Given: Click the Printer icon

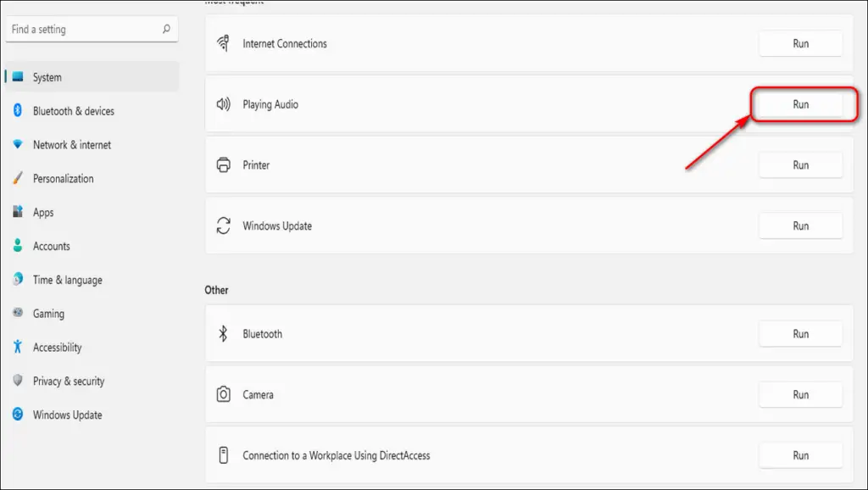Looking at the screenshot, I should (225, 164).
